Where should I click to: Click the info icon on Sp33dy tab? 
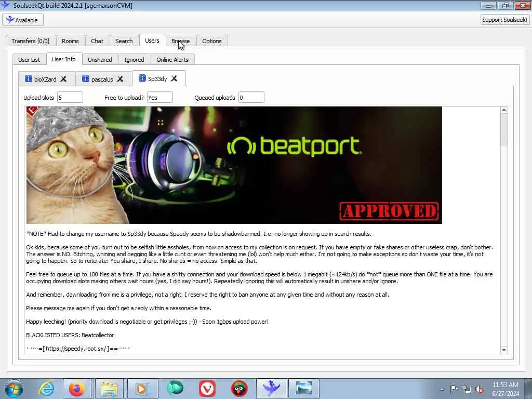point(142,78)
